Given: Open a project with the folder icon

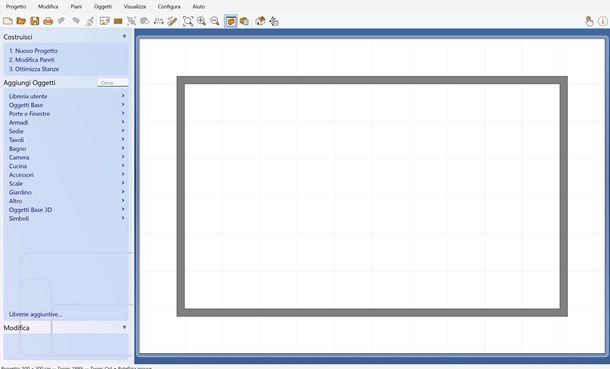Looking at the screenshot, I should (x=21, y=21).
